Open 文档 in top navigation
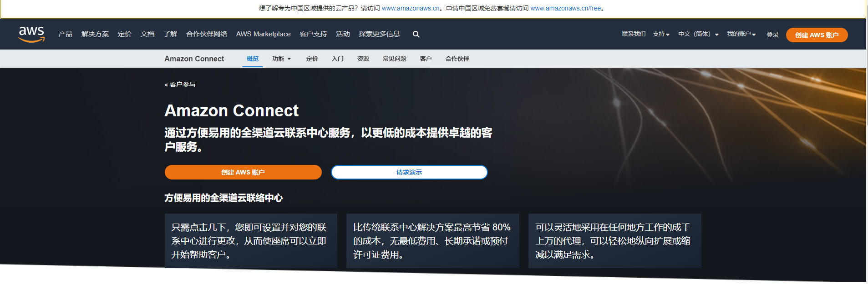This screenshot has height=284, width=868. tap(147, 34)
